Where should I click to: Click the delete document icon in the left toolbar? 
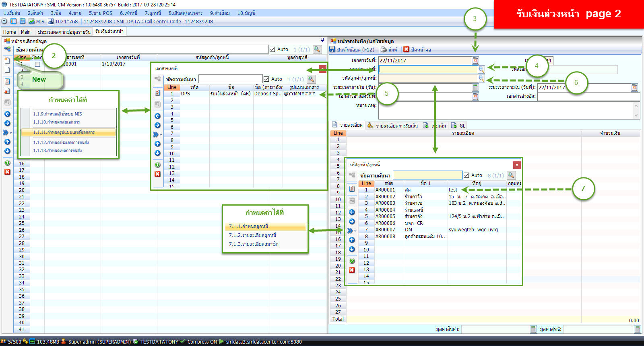pyautogui.click(x=7, y=91)
